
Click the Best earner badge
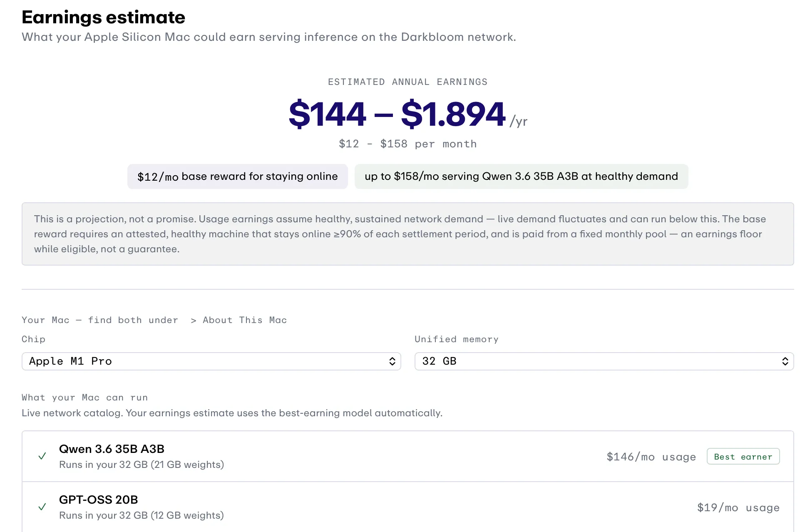click(x=743, y=457)
